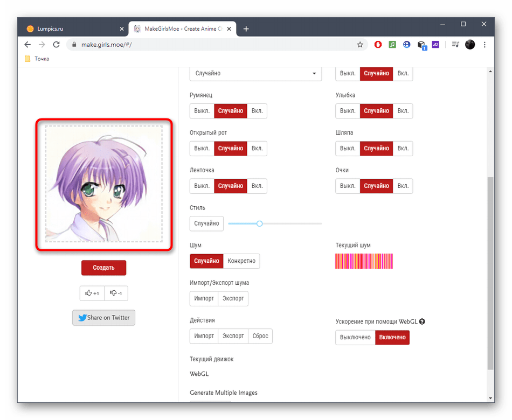Select Конкретно for the Шум option

241,261
